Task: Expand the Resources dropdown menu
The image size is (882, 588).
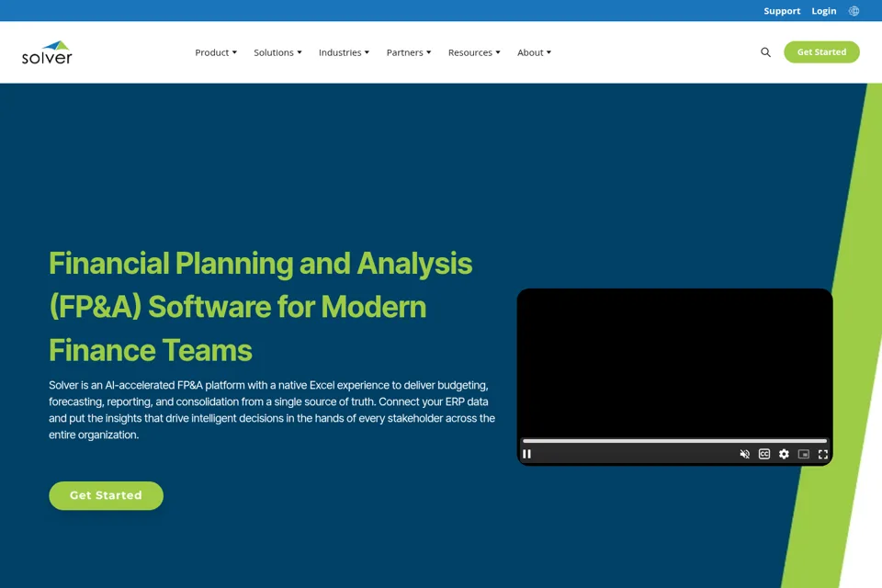Action: [474, 52]
